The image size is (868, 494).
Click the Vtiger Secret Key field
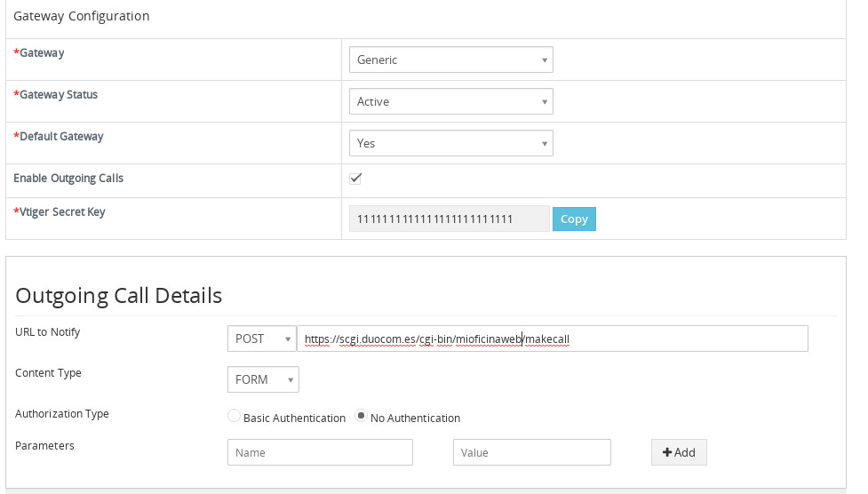click(x=449, y=219)
